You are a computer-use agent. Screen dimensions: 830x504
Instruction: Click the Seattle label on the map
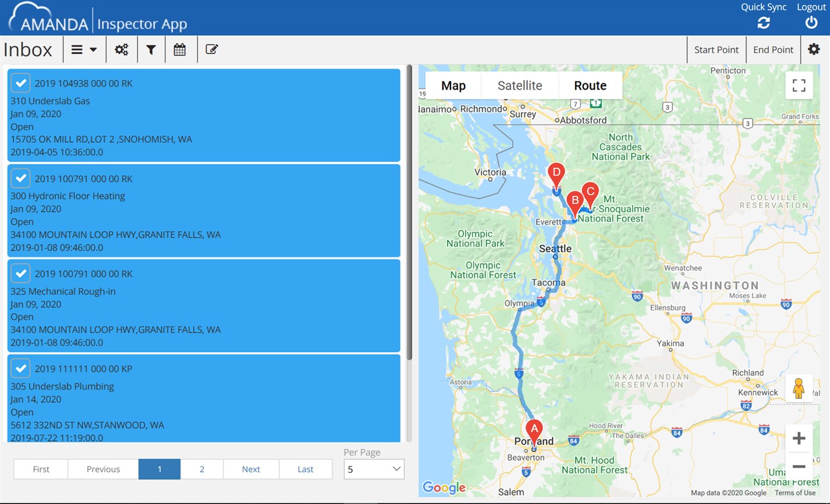[x=555, y=248]
